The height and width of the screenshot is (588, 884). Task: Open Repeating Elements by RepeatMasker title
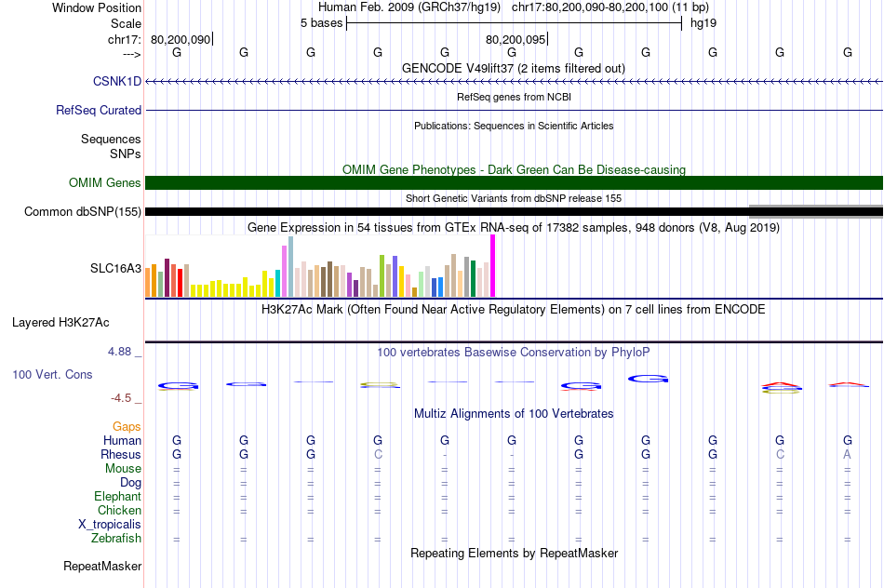pos(515,554)
